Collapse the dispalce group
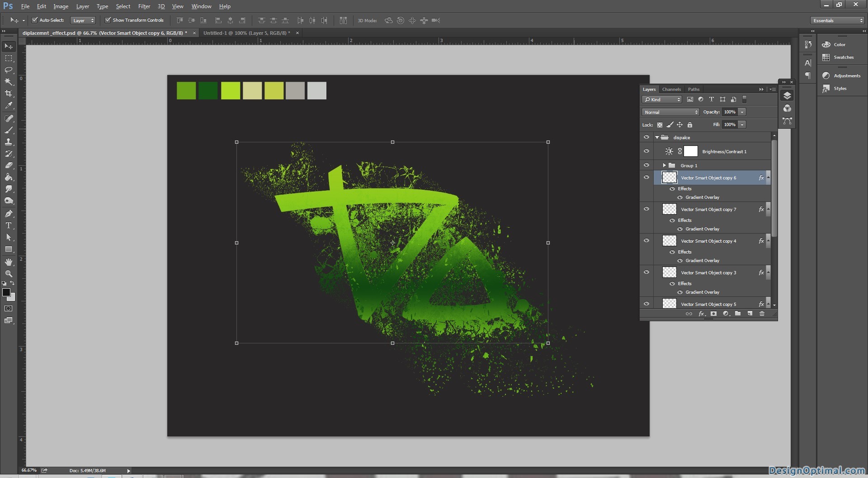This screenshot has width=868, height=478. [657, 137]
